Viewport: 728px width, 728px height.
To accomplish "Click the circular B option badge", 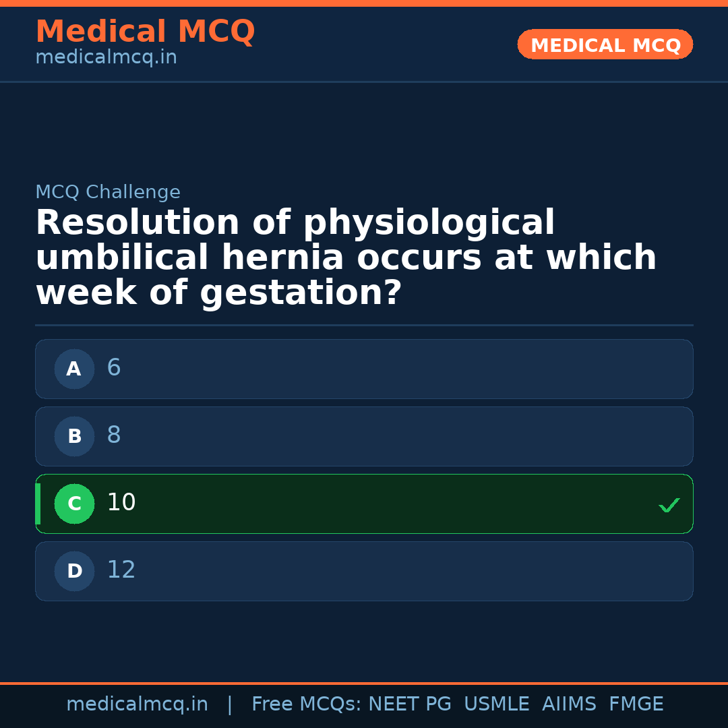I will pyautogui.click(x=74, y=436).
